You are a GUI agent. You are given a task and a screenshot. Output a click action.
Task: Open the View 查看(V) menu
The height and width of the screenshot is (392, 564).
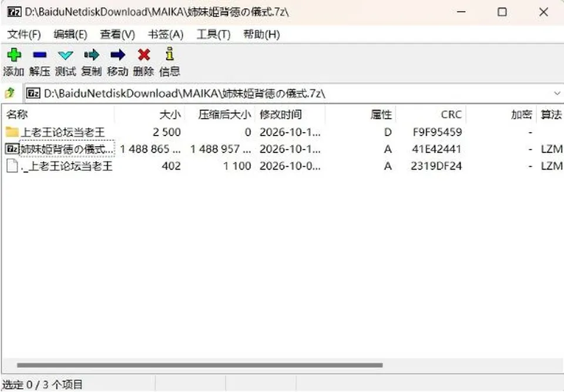click(x=117, y=35)
